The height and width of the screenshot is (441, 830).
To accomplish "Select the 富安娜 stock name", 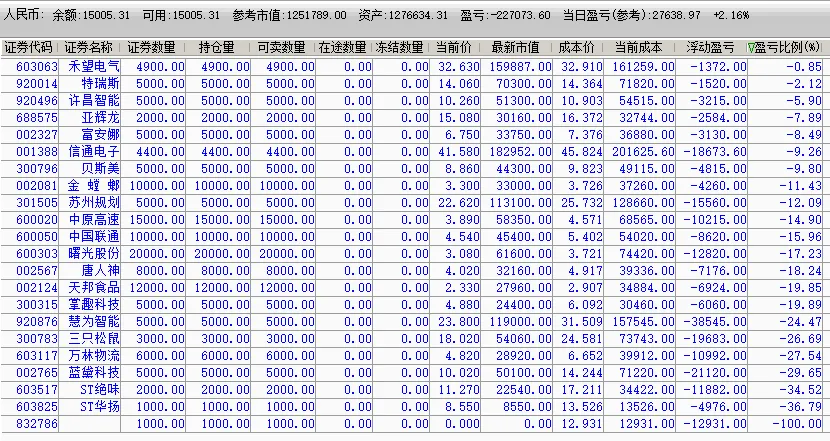I will pos(100,134).
